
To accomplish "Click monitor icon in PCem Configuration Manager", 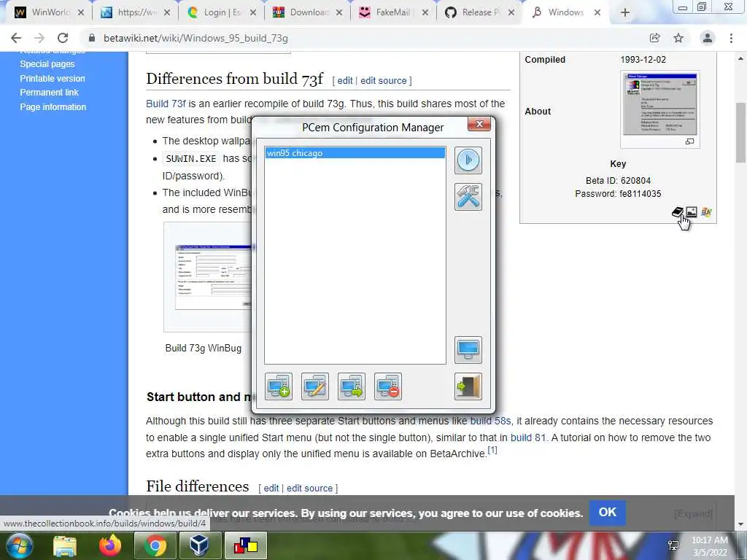I will (468, 350).
